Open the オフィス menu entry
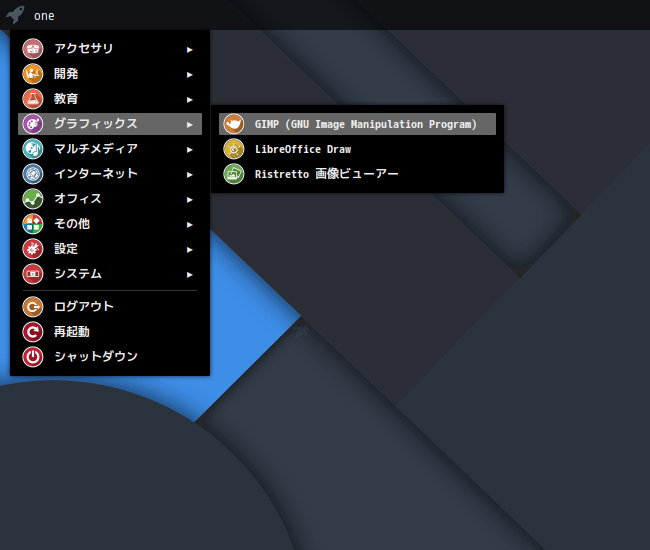 [x=110, y=199]
